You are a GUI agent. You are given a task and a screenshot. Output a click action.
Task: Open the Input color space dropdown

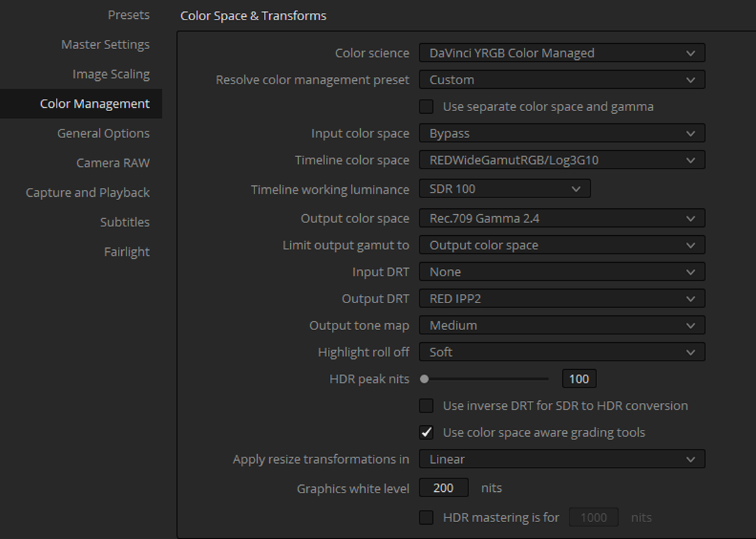(x=562, y=133)
